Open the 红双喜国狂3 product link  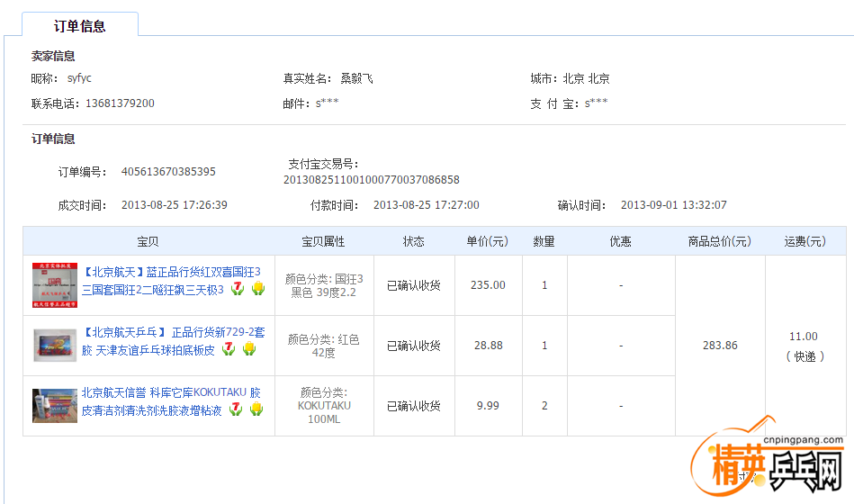pos(171,281)
